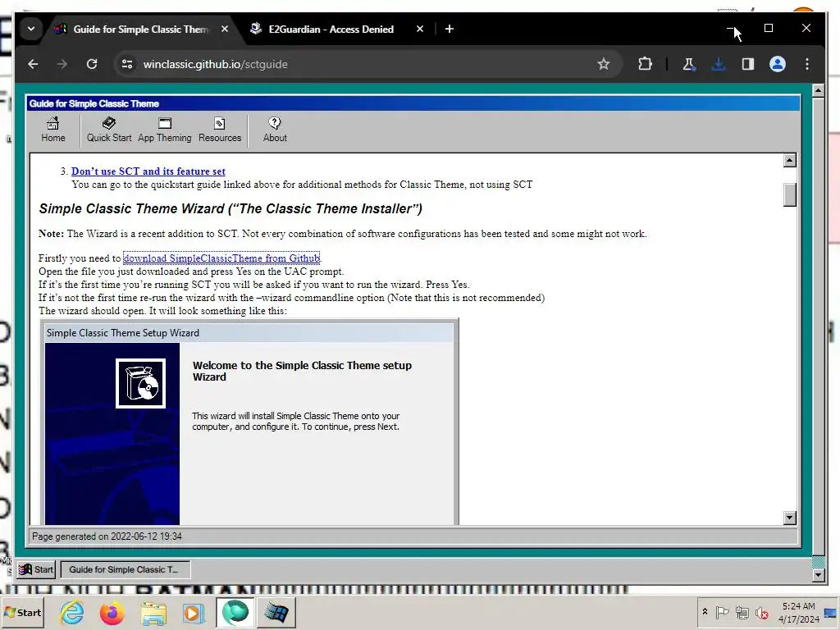Open File Explorer folder taskbar icon

(x=153, y=612)
